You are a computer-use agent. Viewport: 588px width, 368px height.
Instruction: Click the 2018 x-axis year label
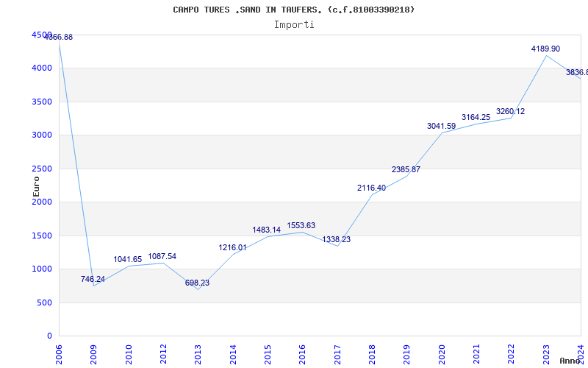point(372,351)
